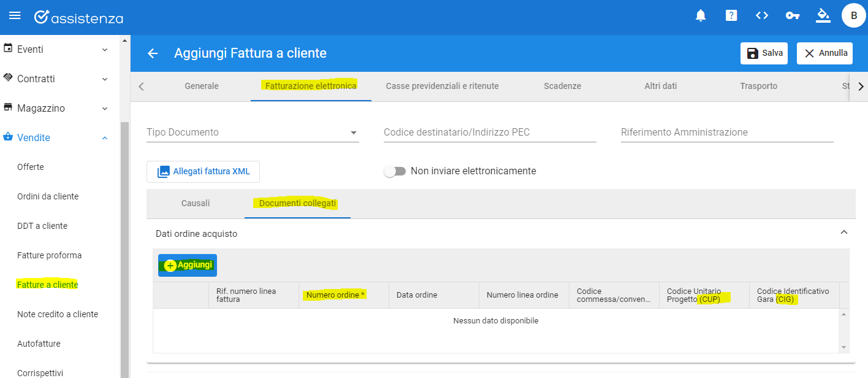Click Allegati fattura XML button

point(203,172)
